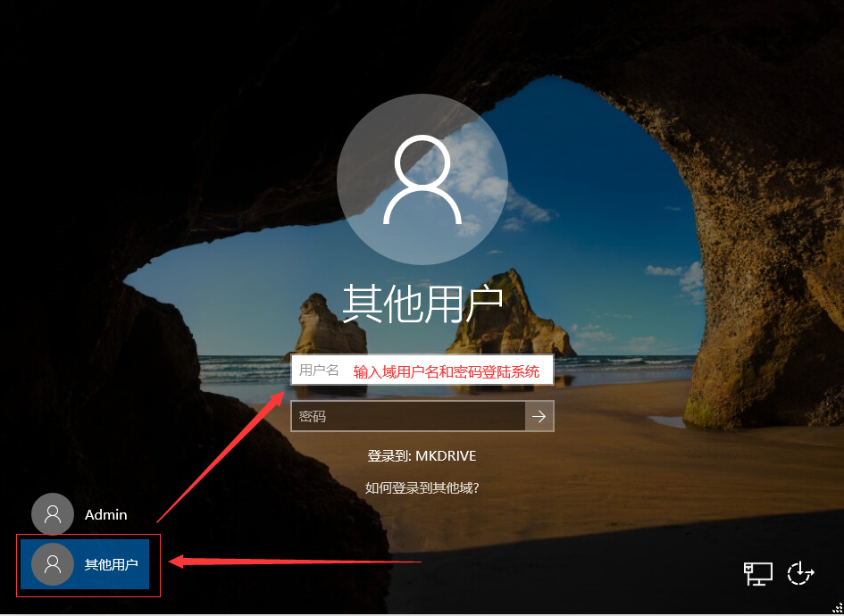Click the 其他用户 tile avatar icon
The width and height of the screenshot is (844, 616).
pos(53,564)
